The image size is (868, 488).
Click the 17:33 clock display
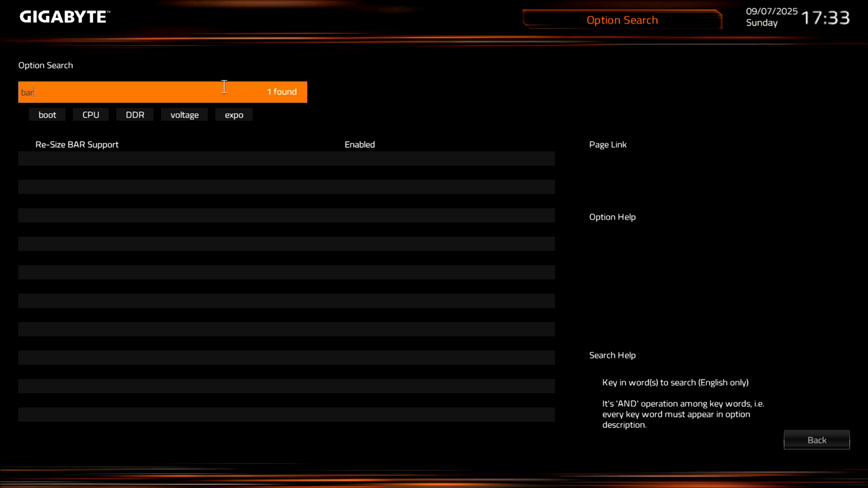(825, 18)
